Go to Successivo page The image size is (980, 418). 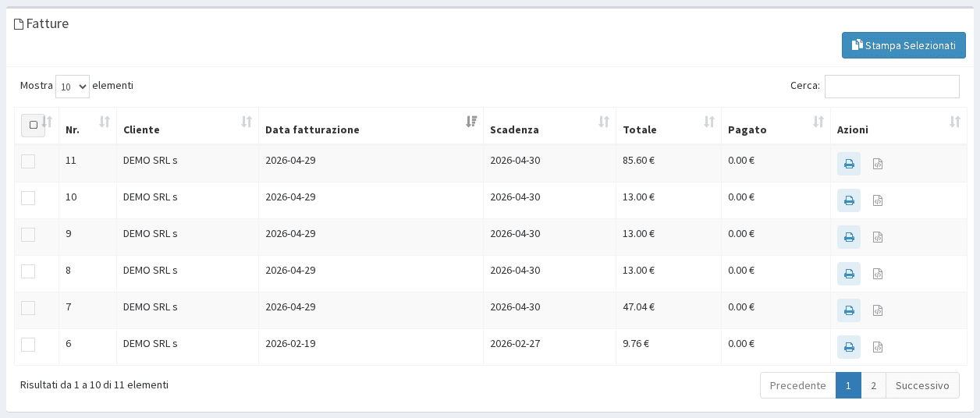(x=922, y=385)
